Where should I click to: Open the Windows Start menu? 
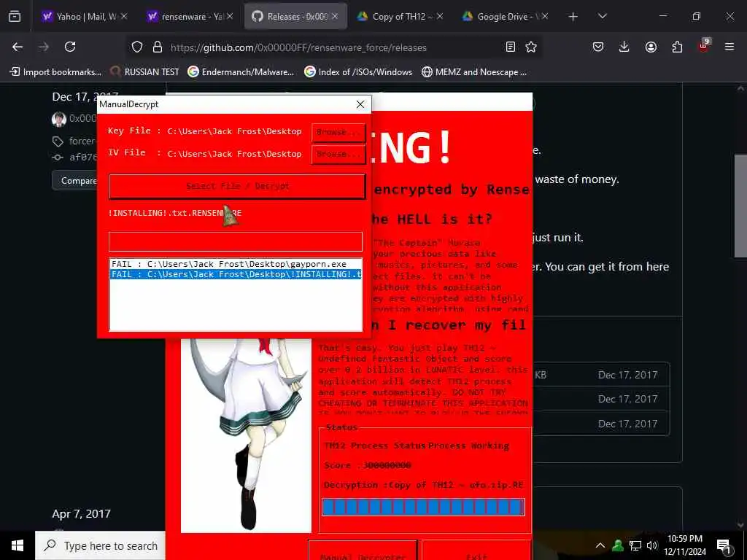tap(18, 545)
